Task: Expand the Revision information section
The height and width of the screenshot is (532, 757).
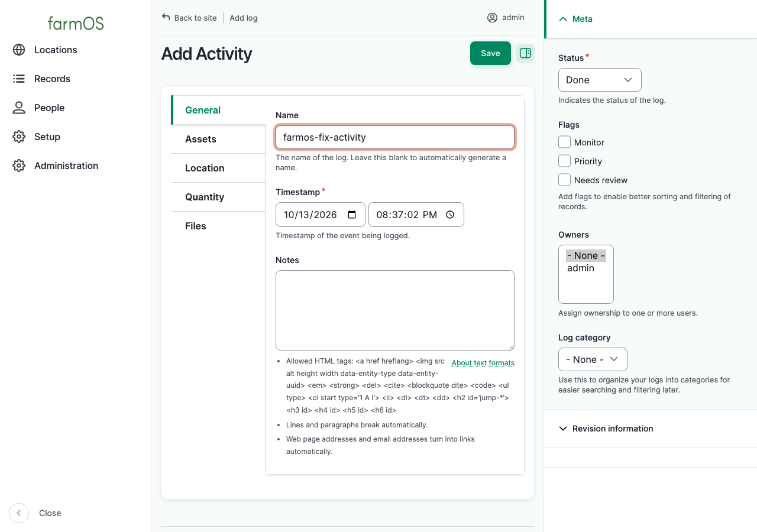Action: (651, 429)
